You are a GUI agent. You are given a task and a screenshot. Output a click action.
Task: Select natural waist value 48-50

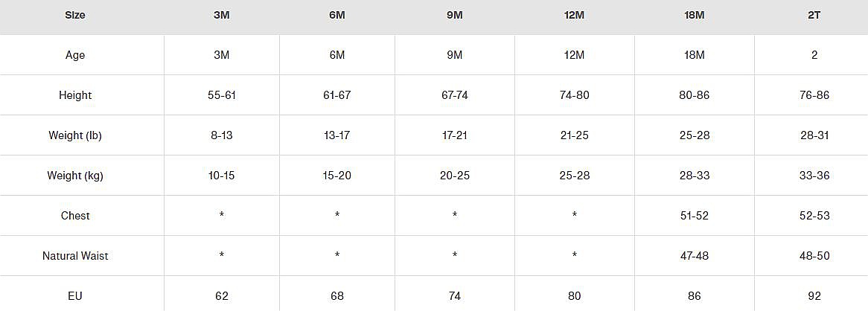(x=814, y=256)
